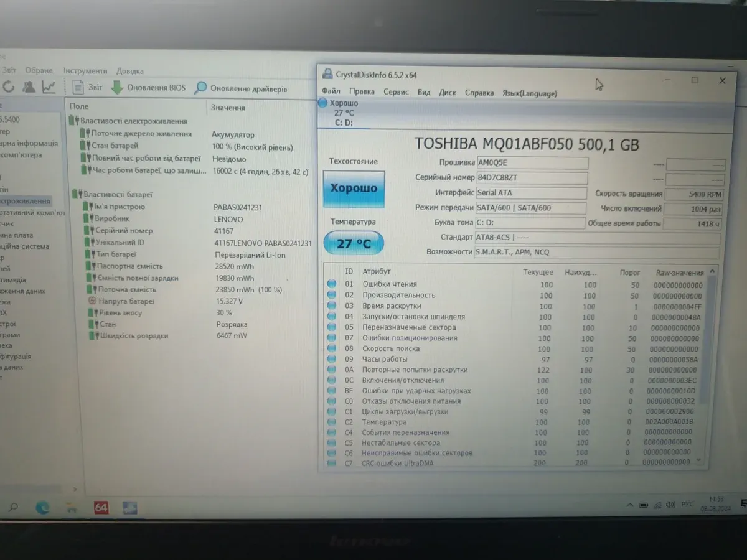Viewport: 747px width, 560px height.
Task: Click the driver update magnifier icon
Action: click(x=200, y=88)
